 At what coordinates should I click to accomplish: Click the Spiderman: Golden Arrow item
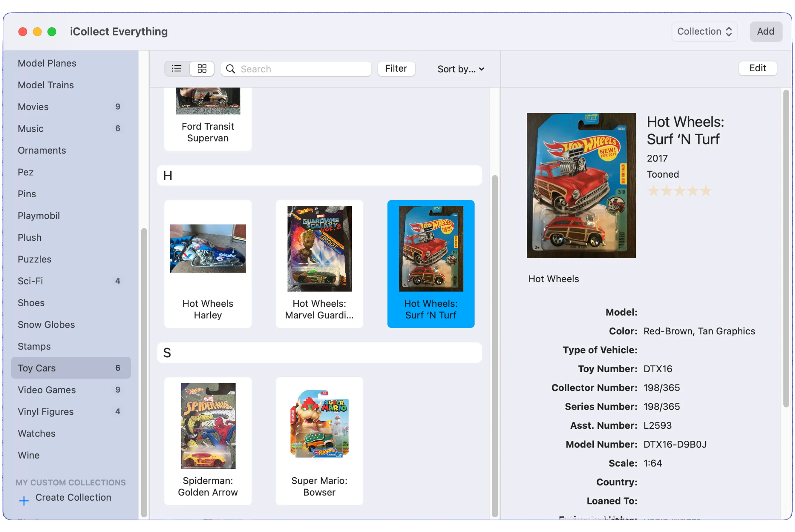(208, 441)
